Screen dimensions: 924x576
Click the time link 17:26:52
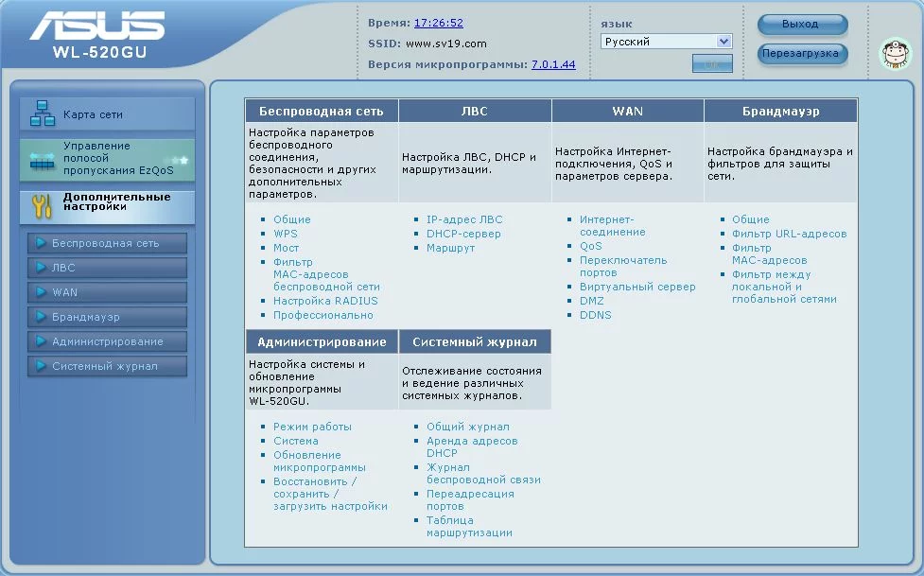coord(439,23)
